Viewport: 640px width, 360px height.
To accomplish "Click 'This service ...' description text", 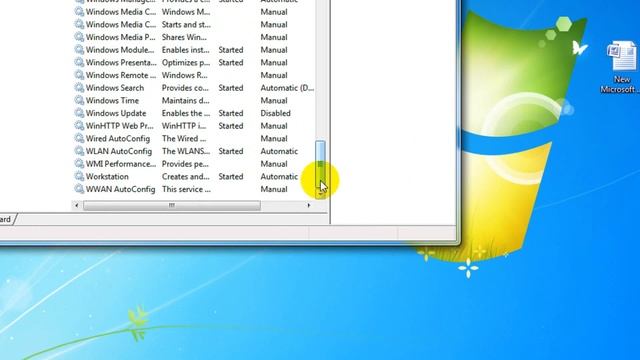I will click(x=186, y=189).
